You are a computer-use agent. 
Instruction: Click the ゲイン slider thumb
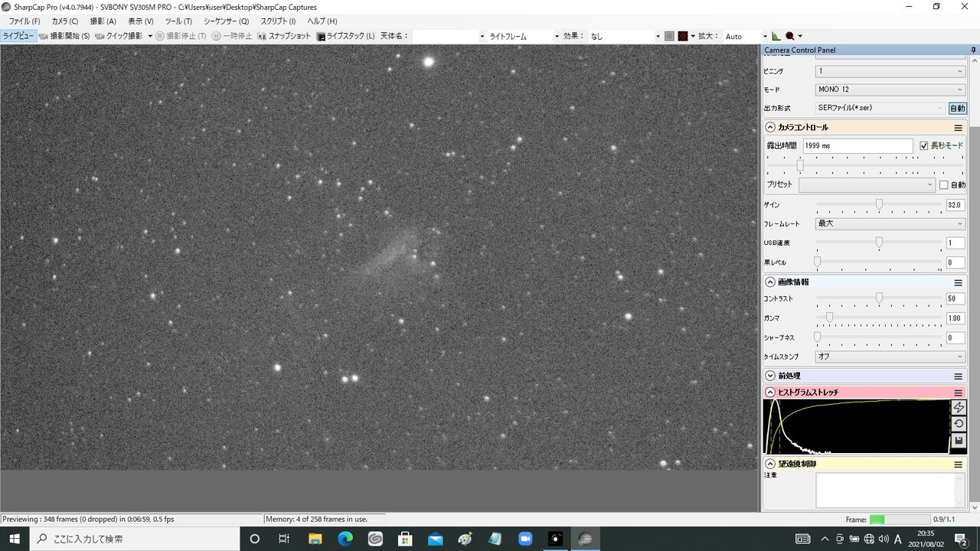(879, 204)
